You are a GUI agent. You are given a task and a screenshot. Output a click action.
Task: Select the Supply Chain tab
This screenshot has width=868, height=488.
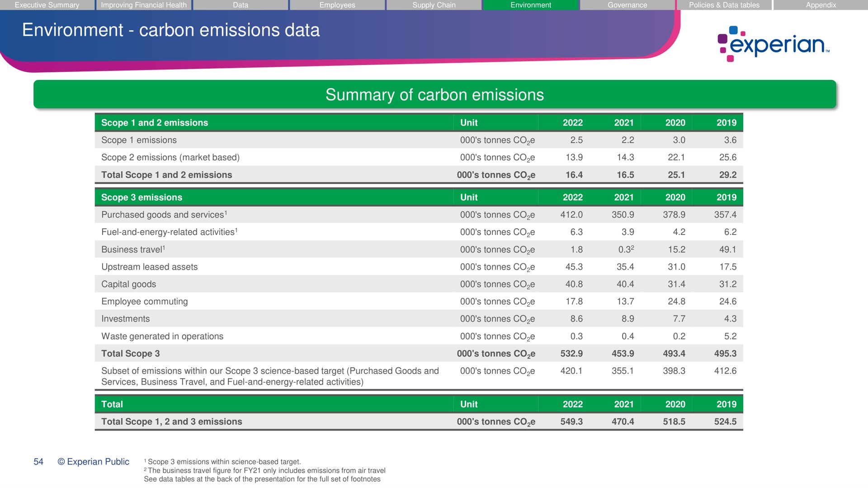tap(434, 5)
